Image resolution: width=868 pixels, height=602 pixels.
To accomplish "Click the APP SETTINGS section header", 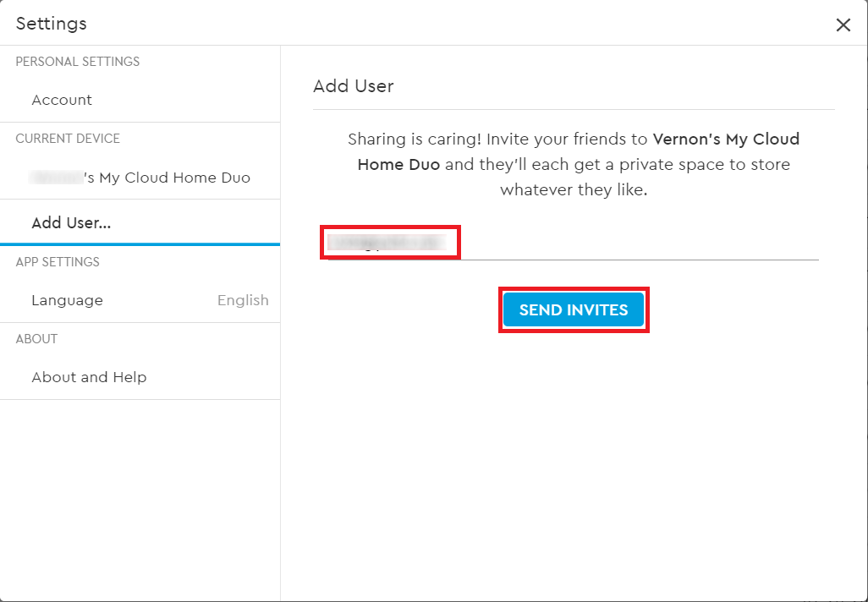I will pos(58,262).
